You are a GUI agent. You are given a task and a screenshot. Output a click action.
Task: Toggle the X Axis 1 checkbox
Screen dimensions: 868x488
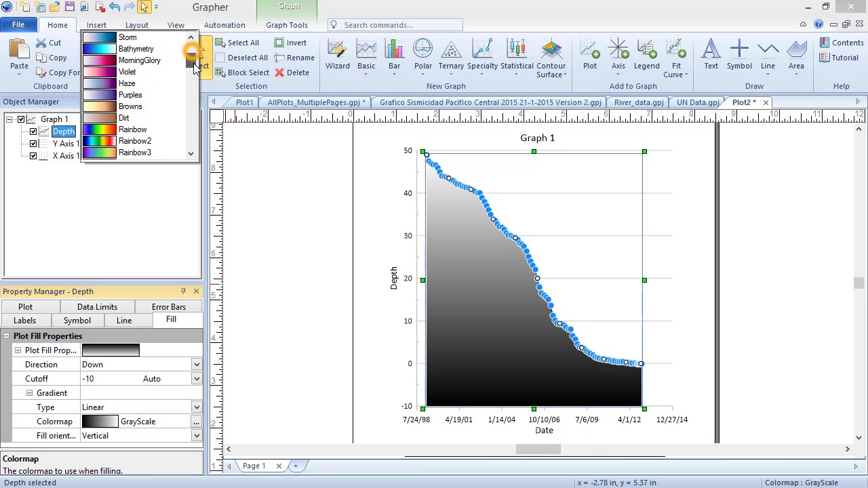33,156
